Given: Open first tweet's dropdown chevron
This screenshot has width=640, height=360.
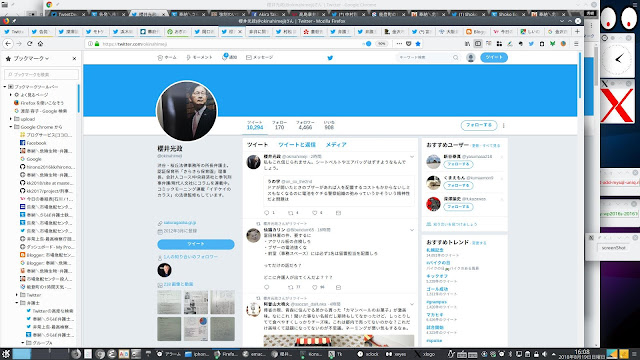Looking at the screenshot, I should [x=412, y=157].
